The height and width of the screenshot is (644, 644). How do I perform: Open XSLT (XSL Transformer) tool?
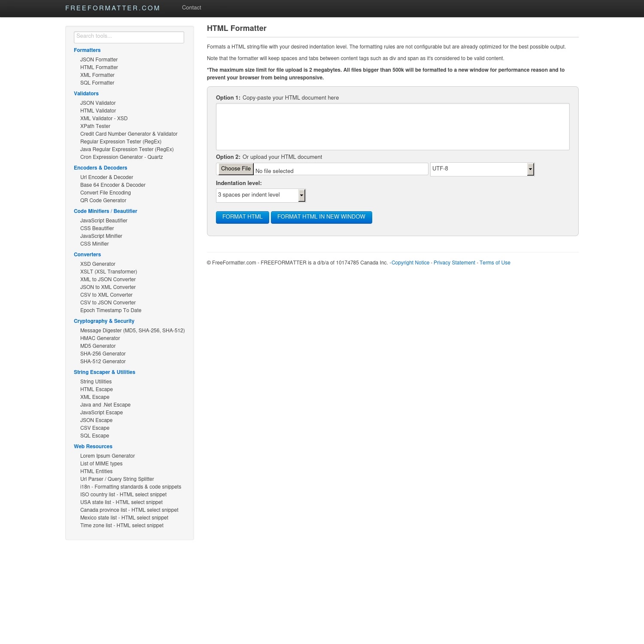coord(109,272)
